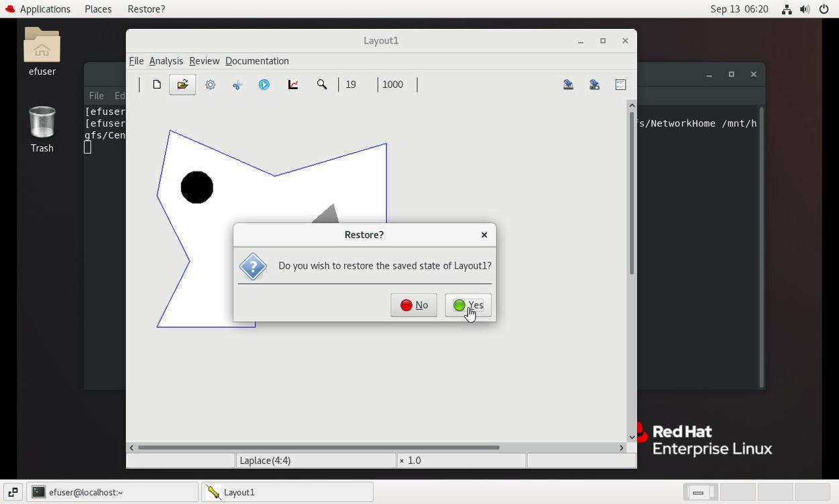Click the magnifying glass zoom icon

coord(322,84)
